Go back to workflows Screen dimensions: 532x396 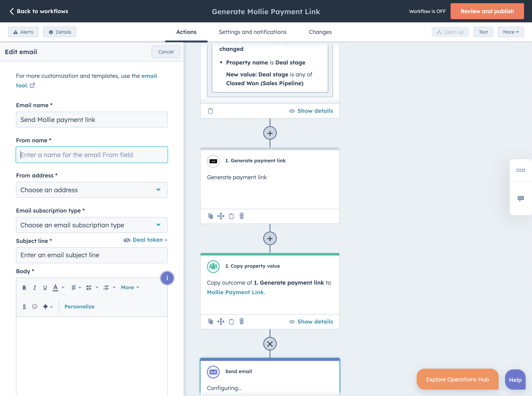click(39, 11)
